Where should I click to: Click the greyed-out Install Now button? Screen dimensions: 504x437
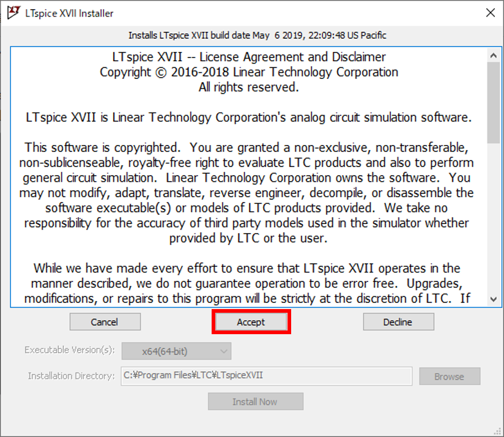tap(256, 402)
